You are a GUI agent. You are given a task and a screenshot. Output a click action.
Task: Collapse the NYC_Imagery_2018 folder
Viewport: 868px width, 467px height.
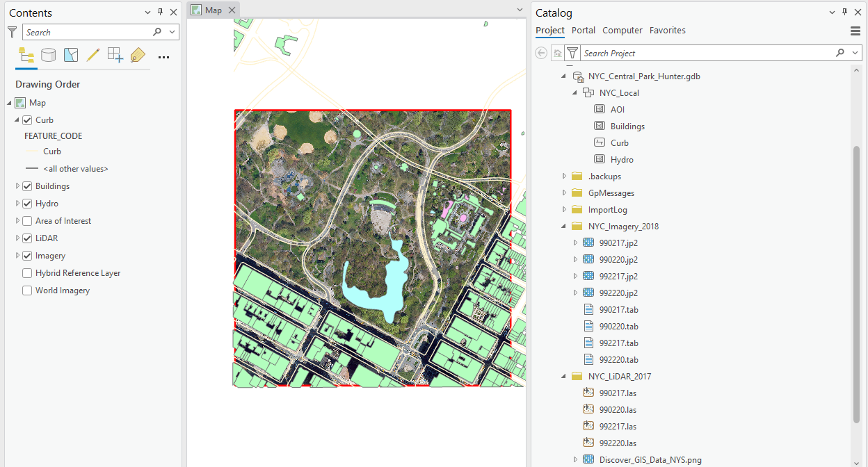point(565,227)
